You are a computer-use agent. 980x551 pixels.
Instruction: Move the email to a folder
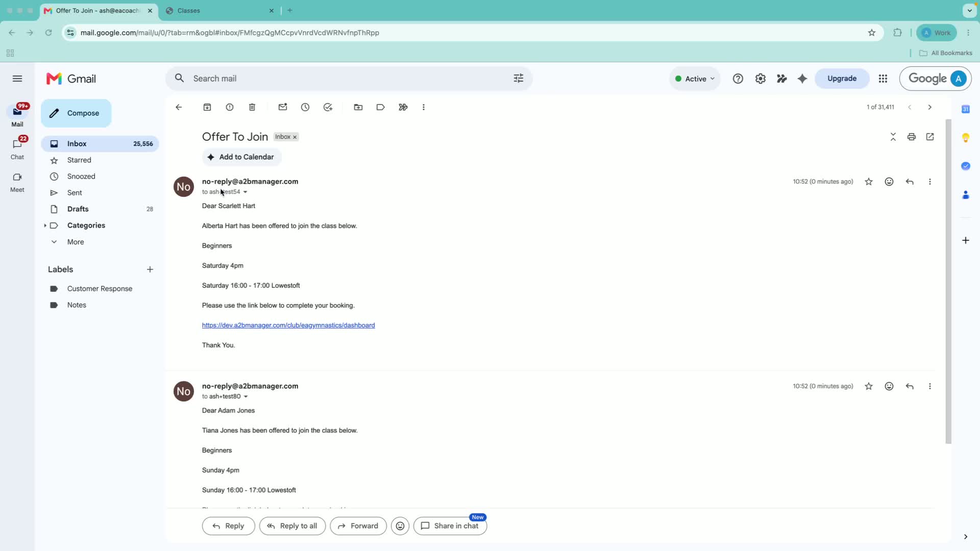(358, 107)
